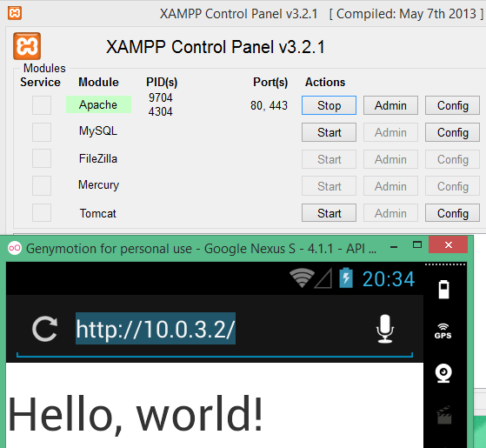Click the Actions column header
The height and width of the screenshot is (448, 486).
coord(325,82)
